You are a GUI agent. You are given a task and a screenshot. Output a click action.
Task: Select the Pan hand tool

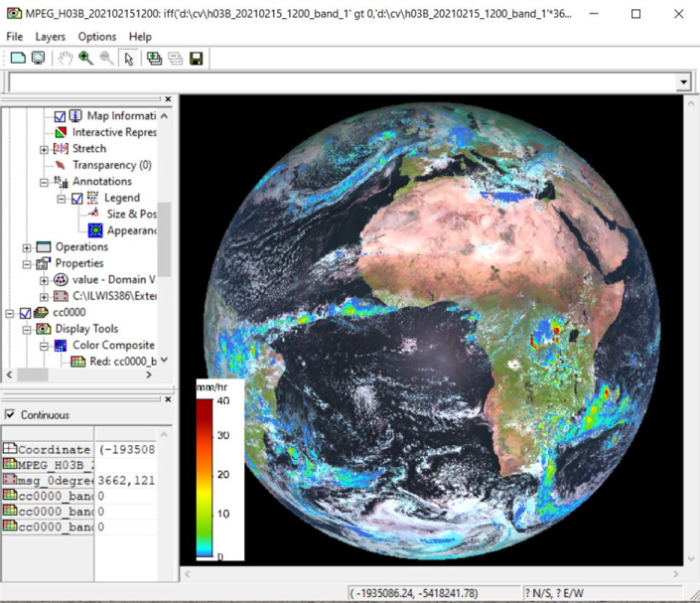coord(66,59)
